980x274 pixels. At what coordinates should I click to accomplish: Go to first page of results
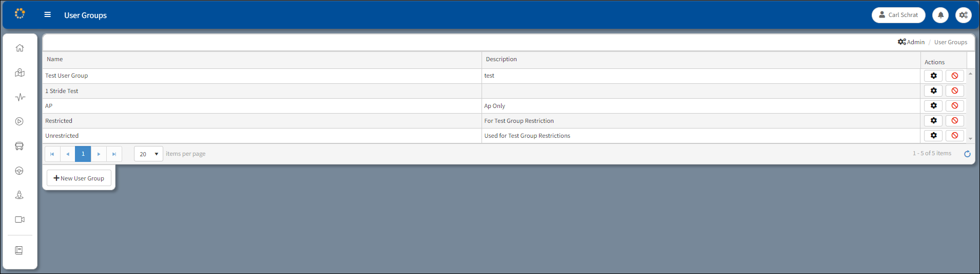point(52,154)
